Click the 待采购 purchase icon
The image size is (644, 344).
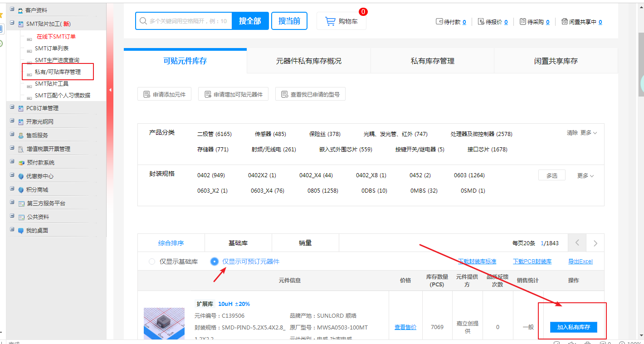tap(523, 22)
